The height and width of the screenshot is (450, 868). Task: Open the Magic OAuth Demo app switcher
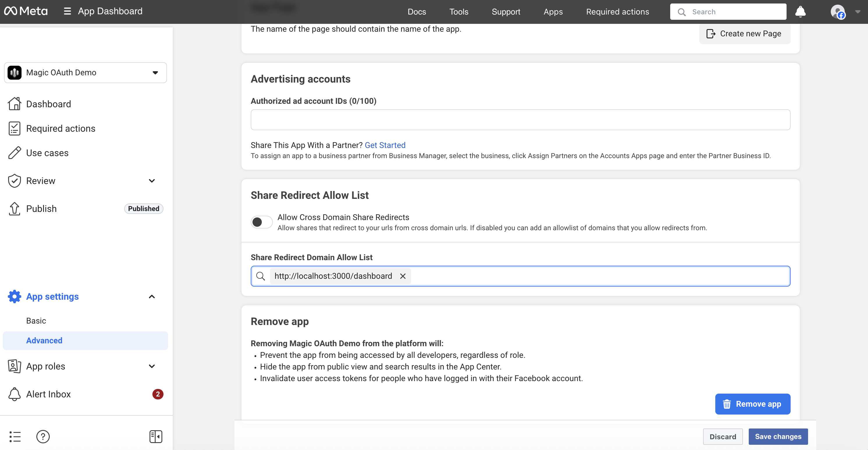pos(155,72)
